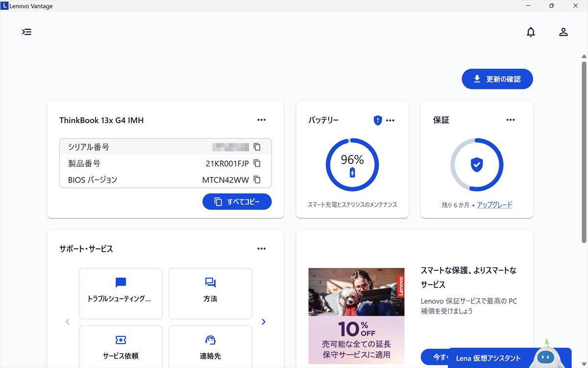Open バッテリー card options menu
This screenshot has height=368, width=588.
pyautogui.click(x=390, y=120)
